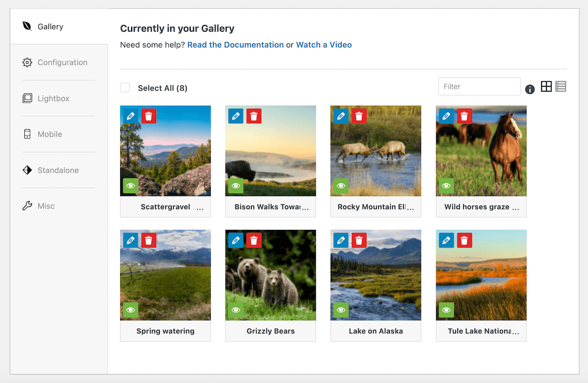Delete the Lake on Alaska image
588x383 pixels.
[x=359, y=240]
